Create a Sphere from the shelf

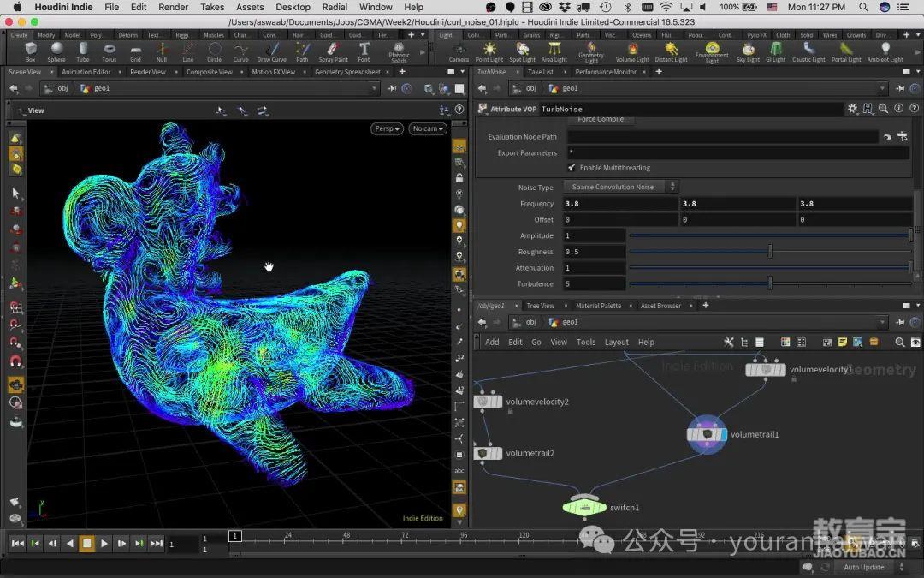coord(56,51)
